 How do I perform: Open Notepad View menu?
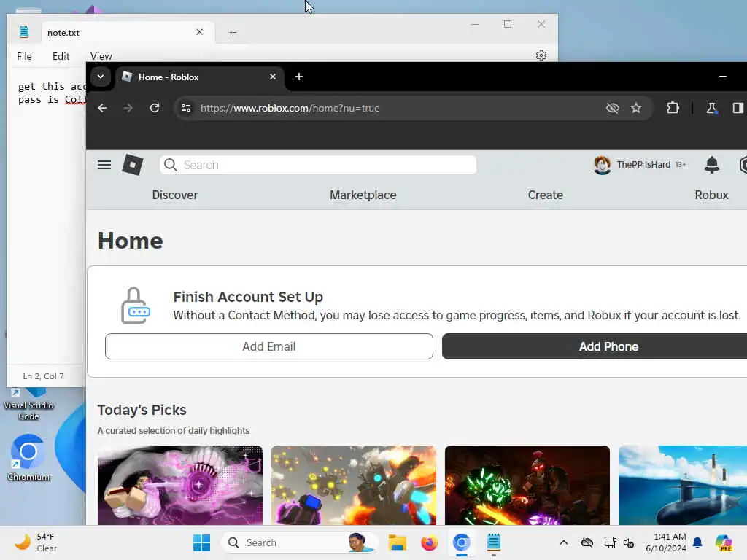101,56
